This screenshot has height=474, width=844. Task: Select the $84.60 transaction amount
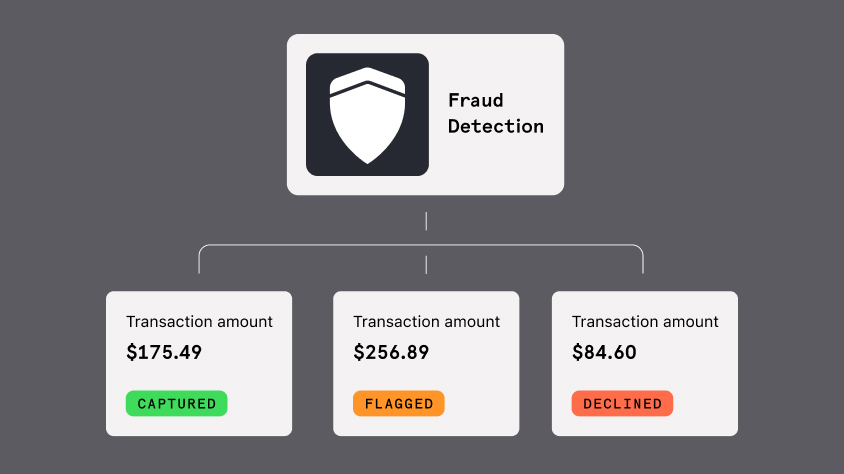click(604, 352)
